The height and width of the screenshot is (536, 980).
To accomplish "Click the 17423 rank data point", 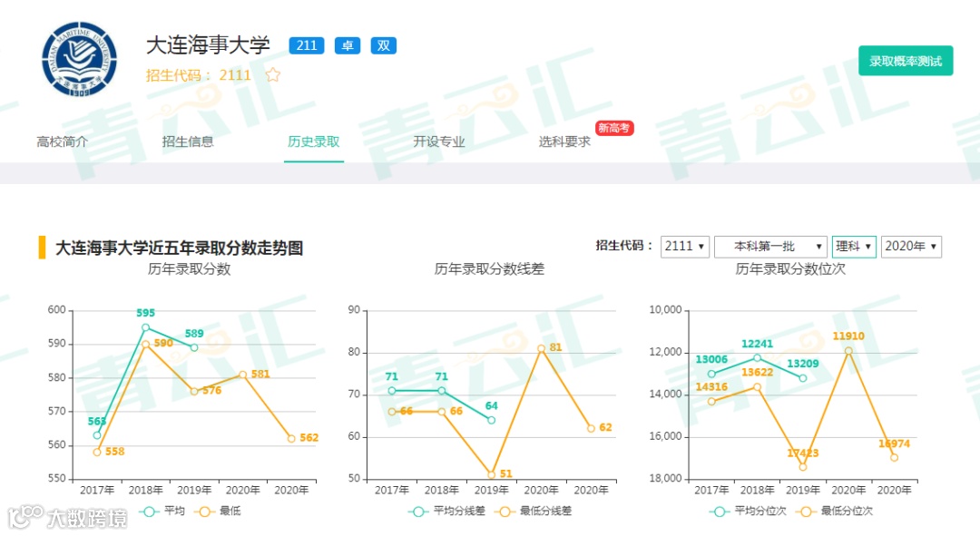I will point(803,467).
